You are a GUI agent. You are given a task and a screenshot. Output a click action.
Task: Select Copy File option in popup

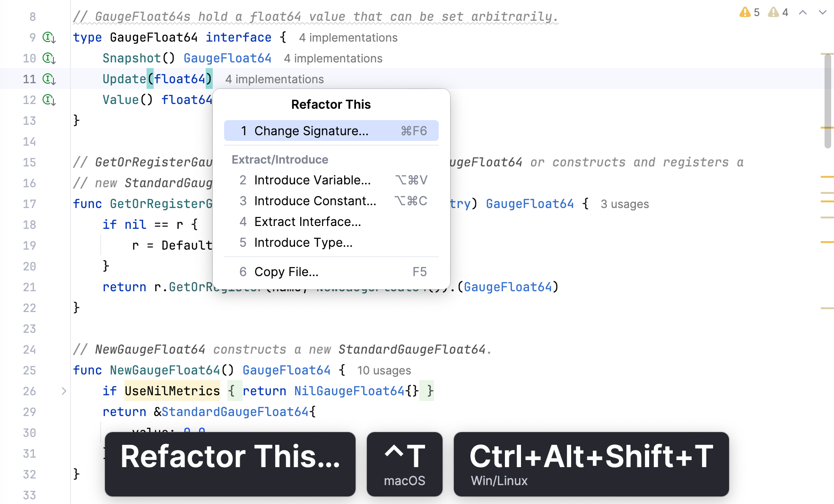(286, 272)
